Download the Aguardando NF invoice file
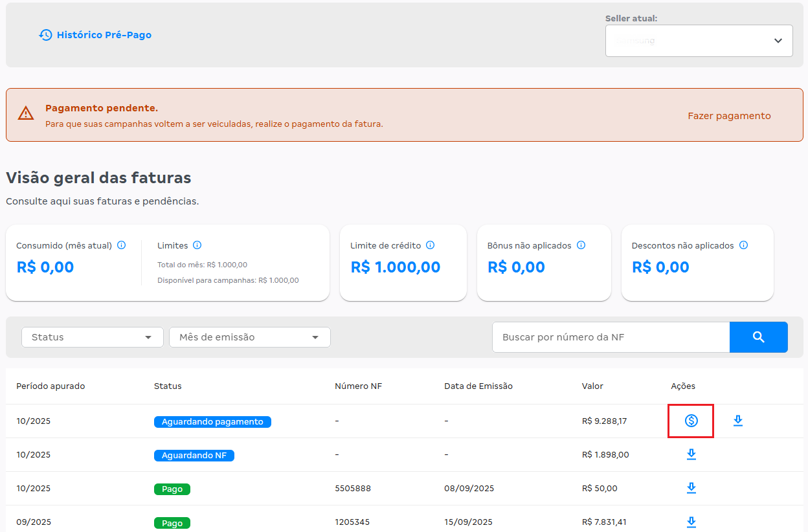 point(691,454)
